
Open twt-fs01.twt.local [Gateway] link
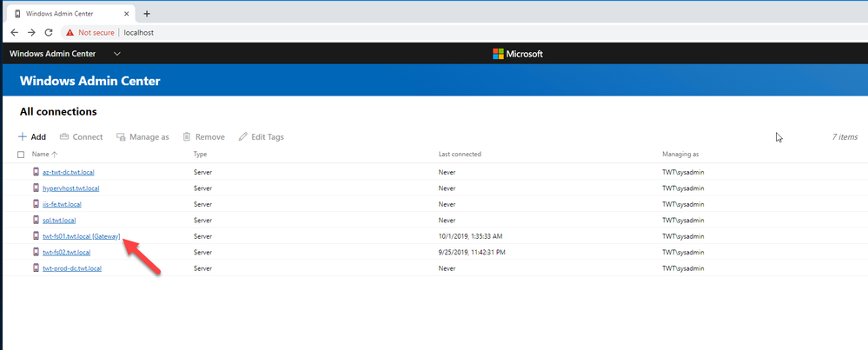point(82,236)
